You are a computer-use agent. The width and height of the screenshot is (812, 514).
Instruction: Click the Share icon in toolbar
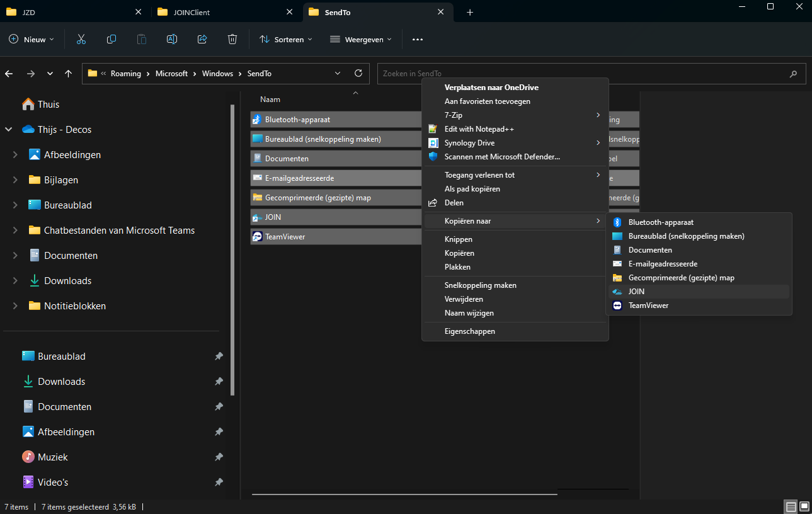pos(202,39)
